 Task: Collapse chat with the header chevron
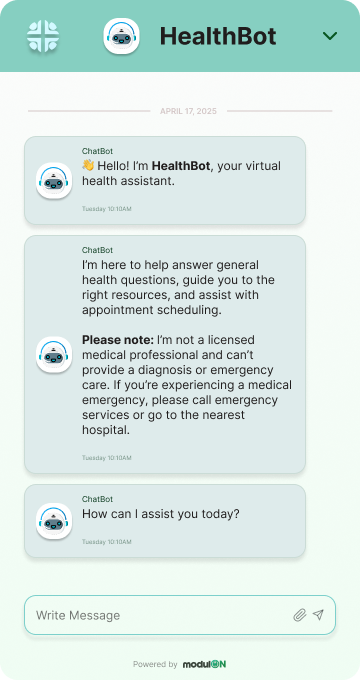[330, 36]
